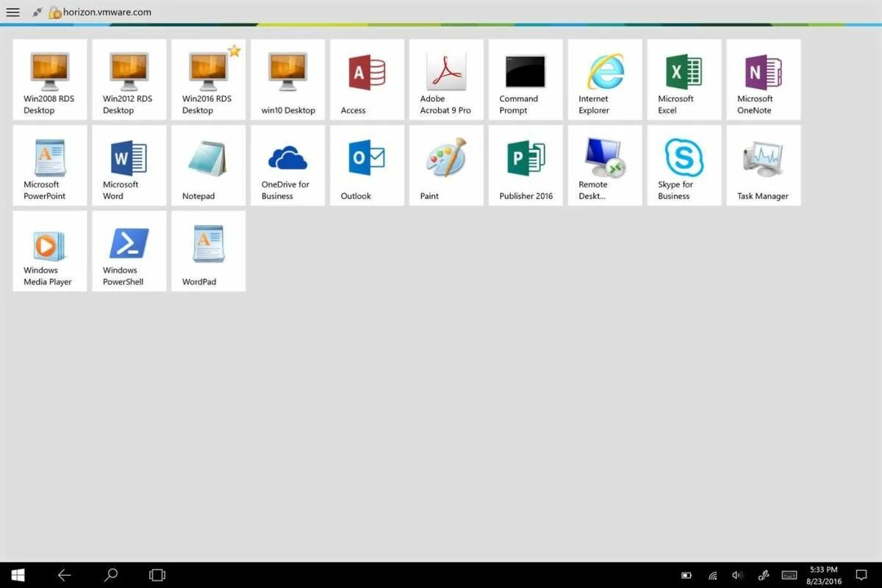Screen dimensions: 882x588
Task: Launch Internet Explorer
Action: 604,79
